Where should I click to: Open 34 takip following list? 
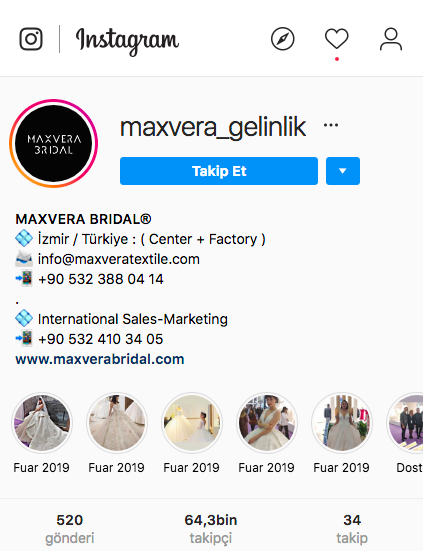pyautogui.click(x=352, y=529)
